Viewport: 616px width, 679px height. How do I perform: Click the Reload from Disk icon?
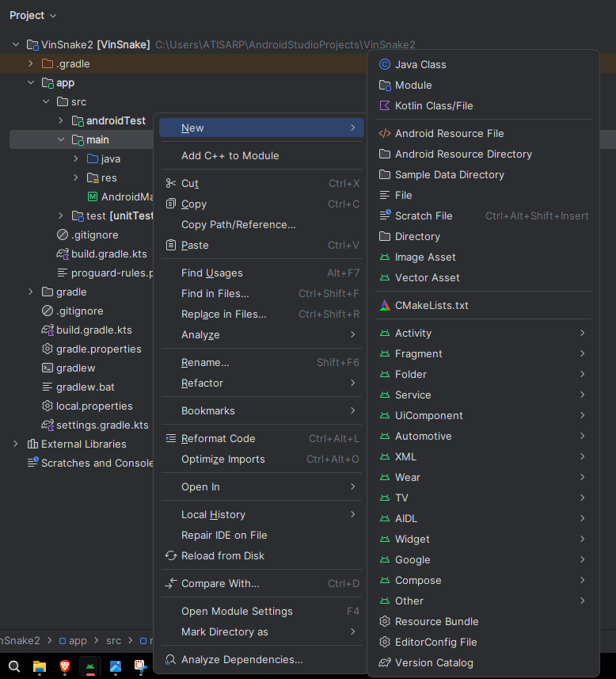tap(170, 555)
